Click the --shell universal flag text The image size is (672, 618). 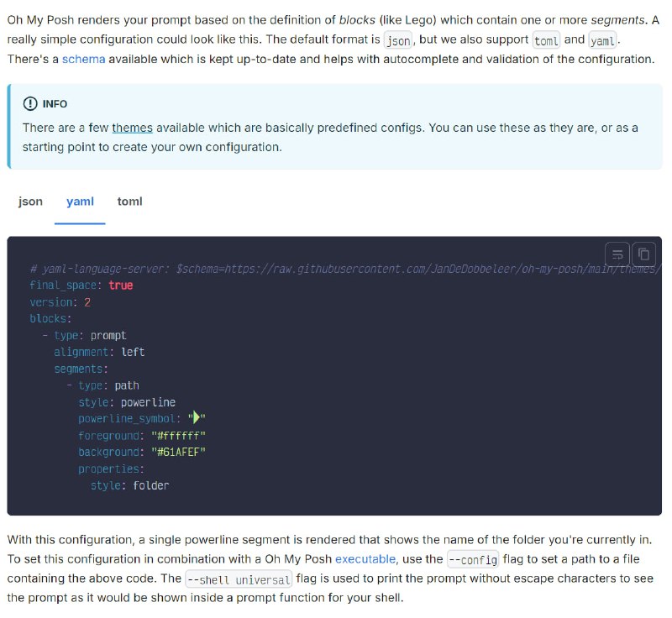click(x=239, y=579)
